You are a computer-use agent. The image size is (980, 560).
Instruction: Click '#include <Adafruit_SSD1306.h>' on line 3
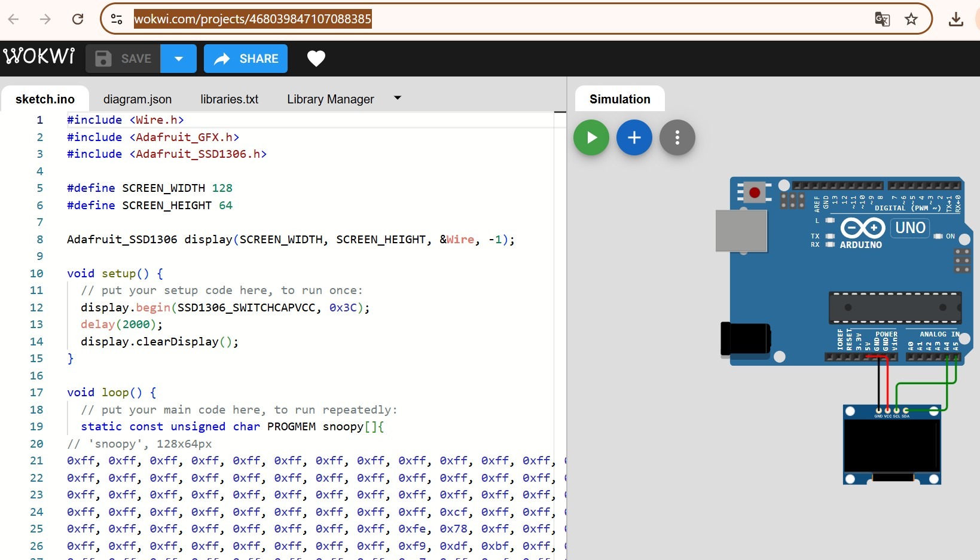click(167, 154)
